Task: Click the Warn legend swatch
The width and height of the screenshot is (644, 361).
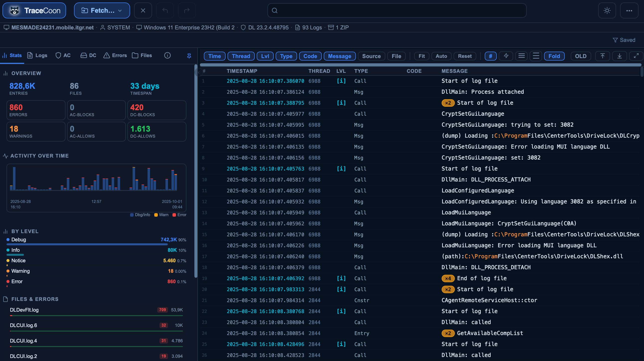Action: click(x=156, y=215)
